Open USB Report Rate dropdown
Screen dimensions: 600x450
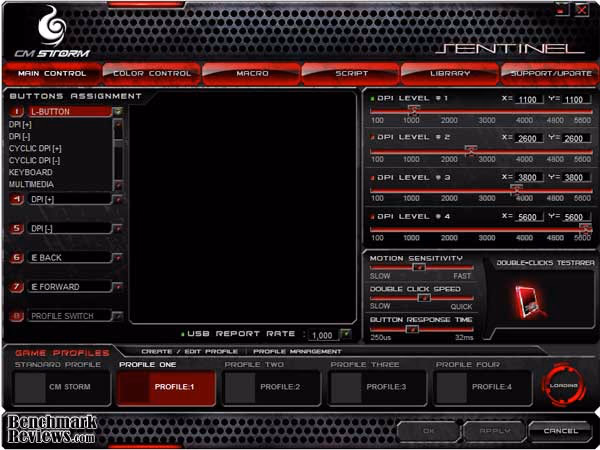click(x=346, y=334)
